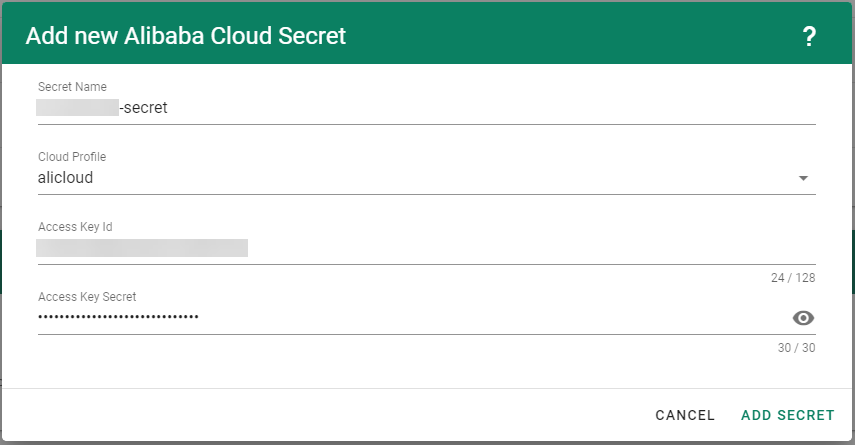Viewport: 855px width, 445px height.
Task: Open the help question mark icon
Action: point(809,37)
